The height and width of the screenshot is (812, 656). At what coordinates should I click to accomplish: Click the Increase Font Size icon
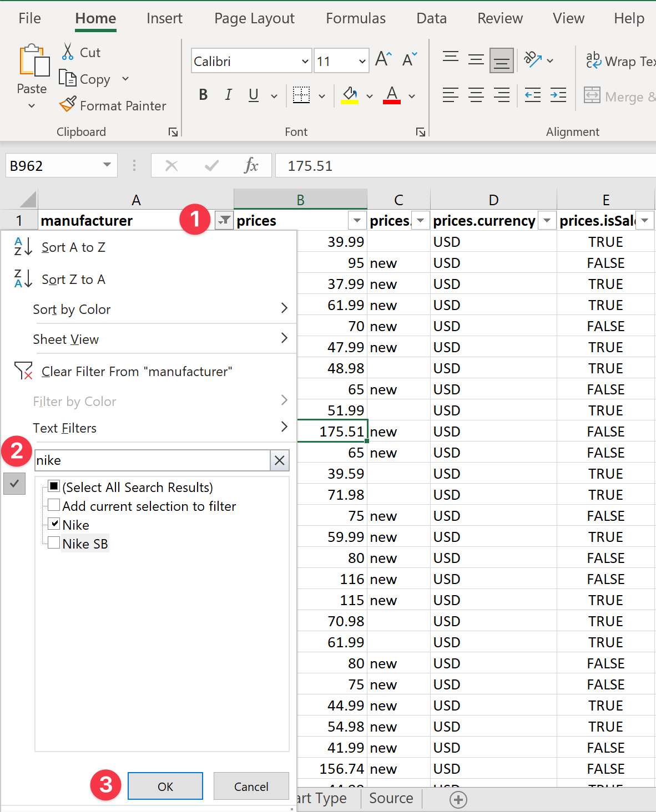(x=383, y=59)
